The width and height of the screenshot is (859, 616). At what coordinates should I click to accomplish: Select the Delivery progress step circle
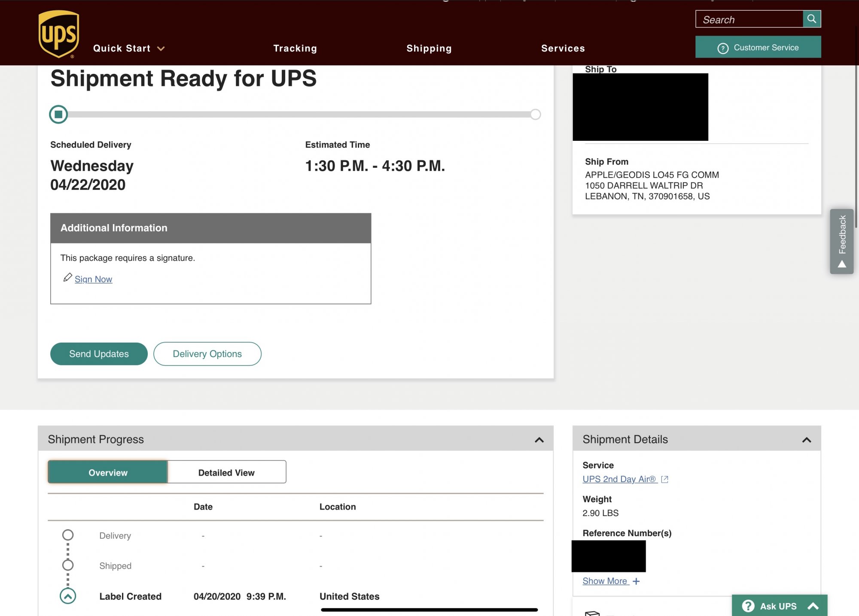pos(68,535)
